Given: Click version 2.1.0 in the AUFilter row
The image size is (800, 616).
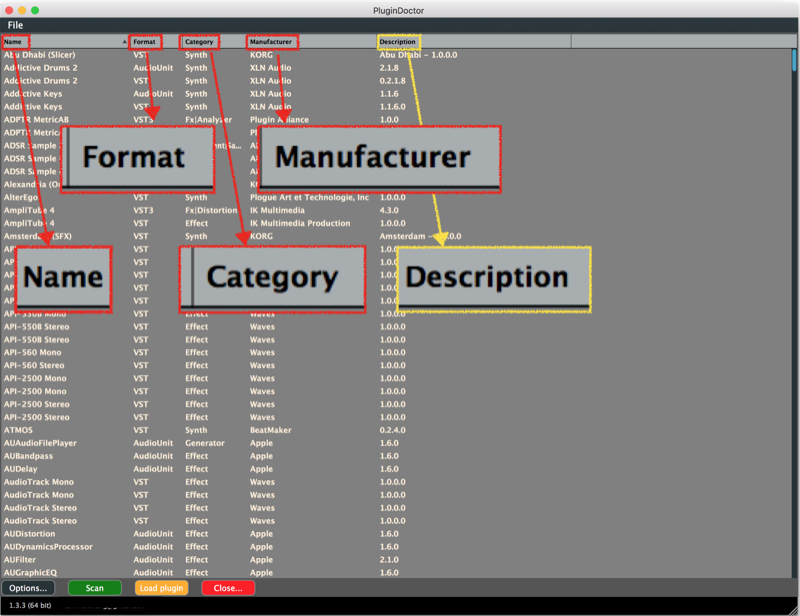Looking at the screenshot, I should [389, 560].
